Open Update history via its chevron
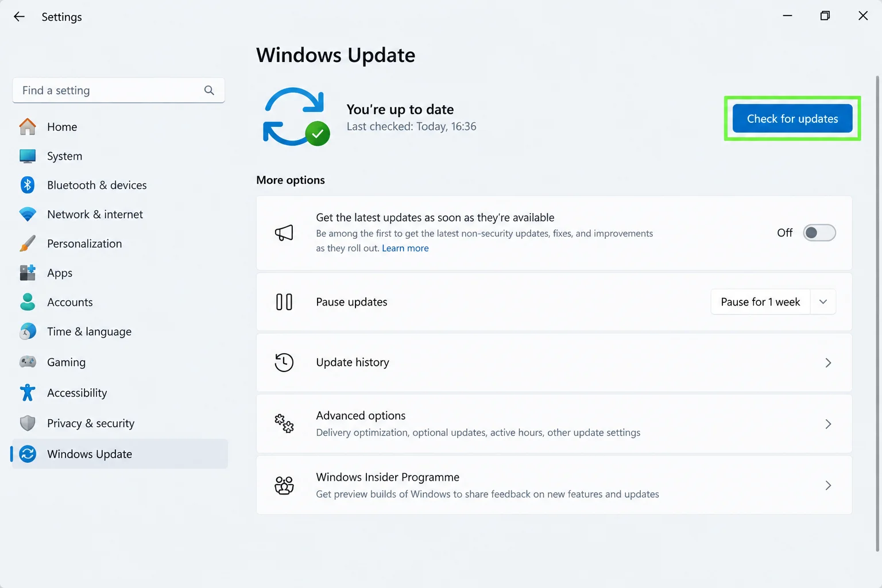This screenshot has width=882, height=588. click(828, 363)
